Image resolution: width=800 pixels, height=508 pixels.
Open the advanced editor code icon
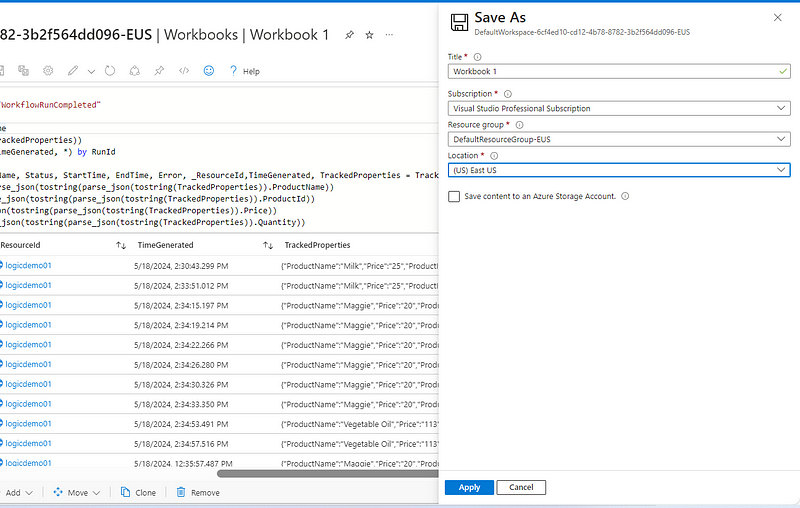(184, 70)
